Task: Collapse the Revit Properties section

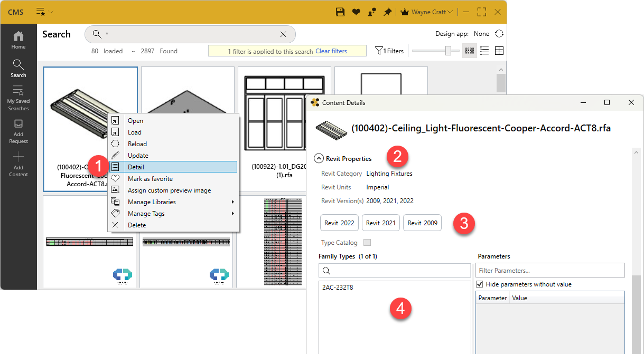Action: coord(319,158)
